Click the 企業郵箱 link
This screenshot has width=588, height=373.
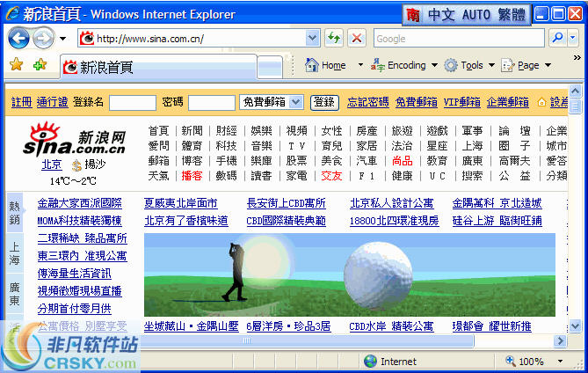[508, 102]
